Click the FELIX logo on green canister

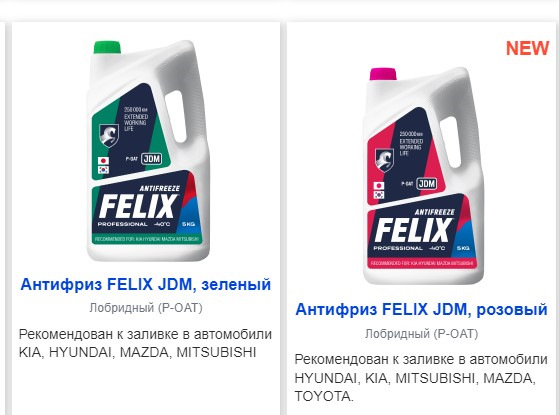pyautogui.click(x=138, y=206)
